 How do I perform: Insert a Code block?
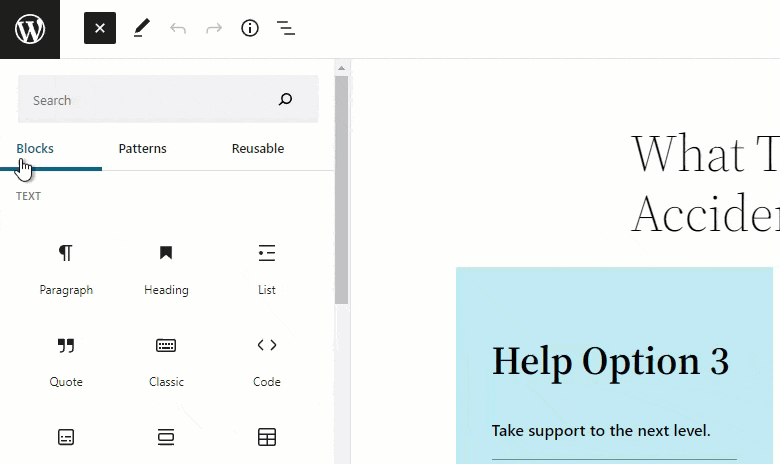pyautogui.click(x=267, y=362)
